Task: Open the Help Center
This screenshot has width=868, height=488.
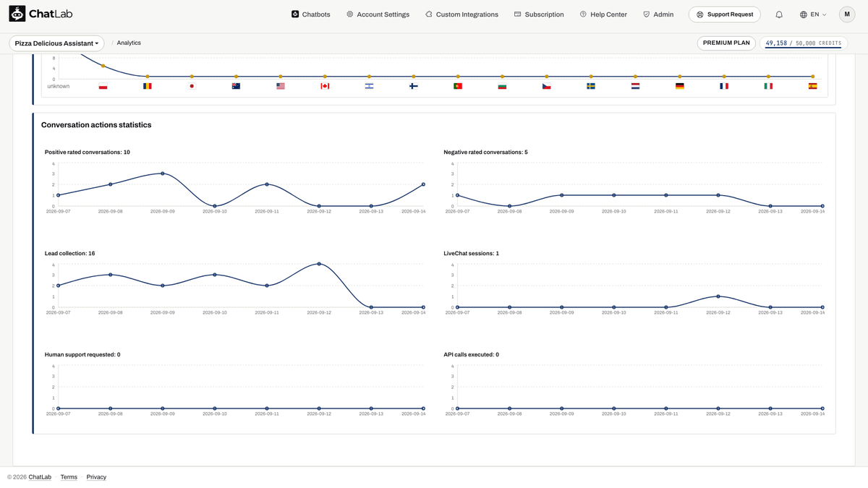Action: tap(603, 14)
